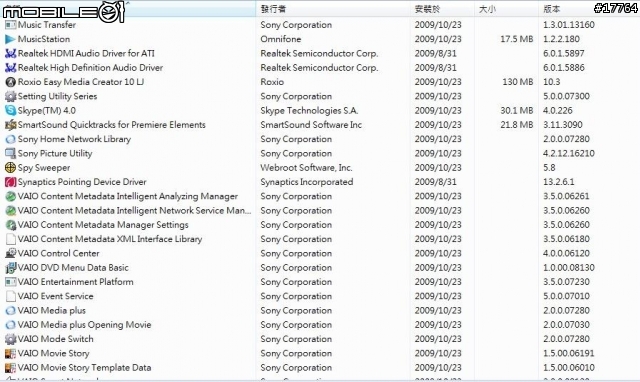Click the VAIO Mode Switch gear icon
This screenshot has height=382, width=640.
pyautogui.click(x=10, y=339)
